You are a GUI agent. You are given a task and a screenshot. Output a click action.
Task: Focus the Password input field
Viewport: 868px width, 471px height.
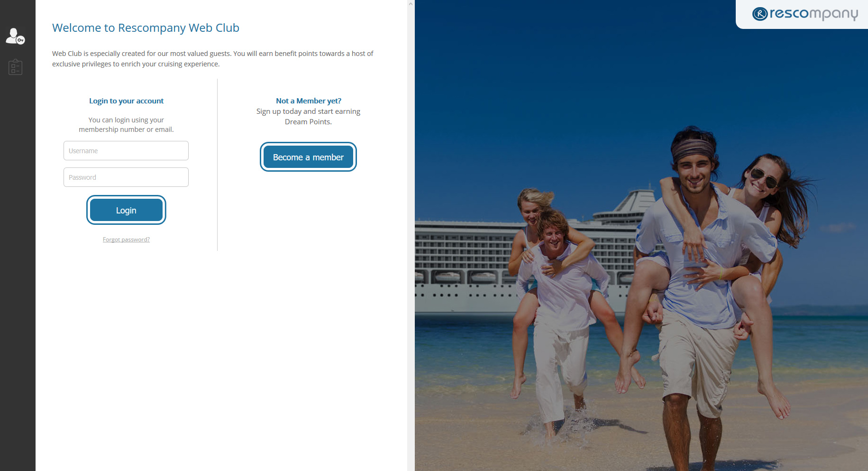pyautogui.click(x=126, y=177)
